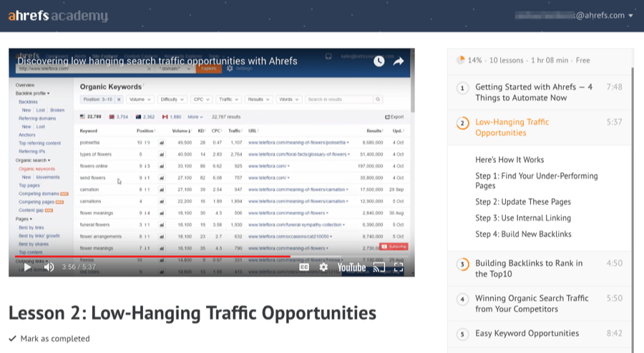Screen dimensions: 644x353
Task: Click the poinsettia keyword row
Action: [242, 143]
